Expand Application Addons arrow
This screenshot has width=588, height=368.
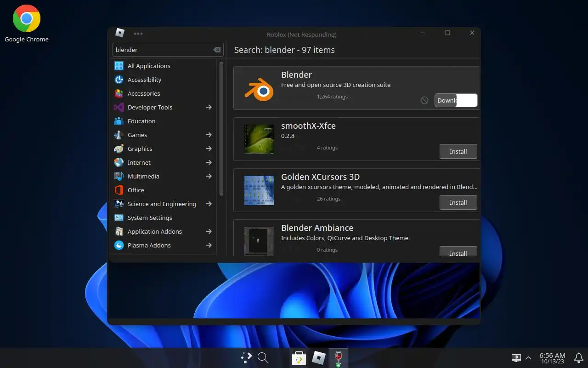pyautogui.click(x=209, y=231)
